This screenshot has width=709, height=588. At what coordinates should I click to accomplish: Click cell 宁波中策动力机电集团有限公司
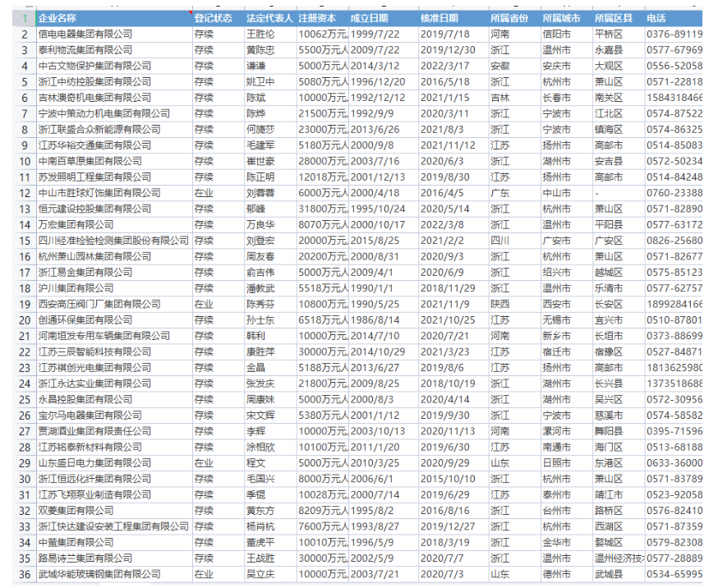point(114,114)
